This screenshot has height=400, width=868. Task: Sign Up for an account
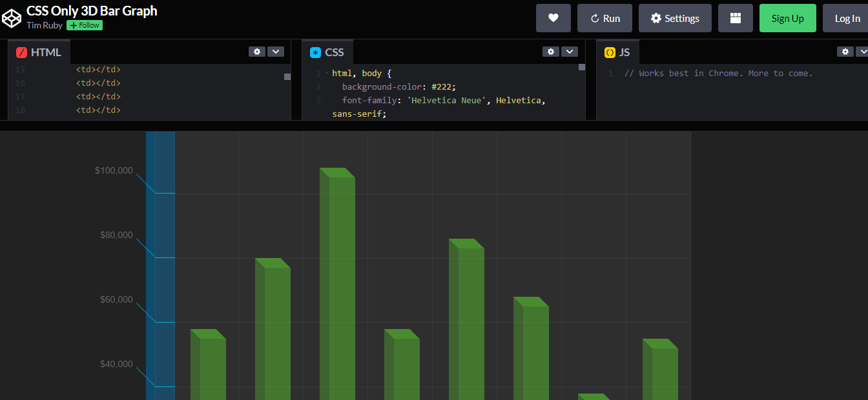[x=788, y=18]
